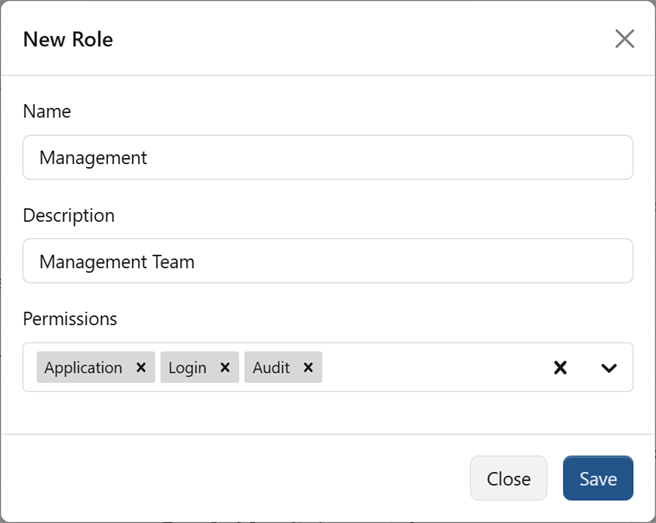Viewport: 656px width, 523px height.
Task: Clear all selected permissions
Action: pos(560,368)
